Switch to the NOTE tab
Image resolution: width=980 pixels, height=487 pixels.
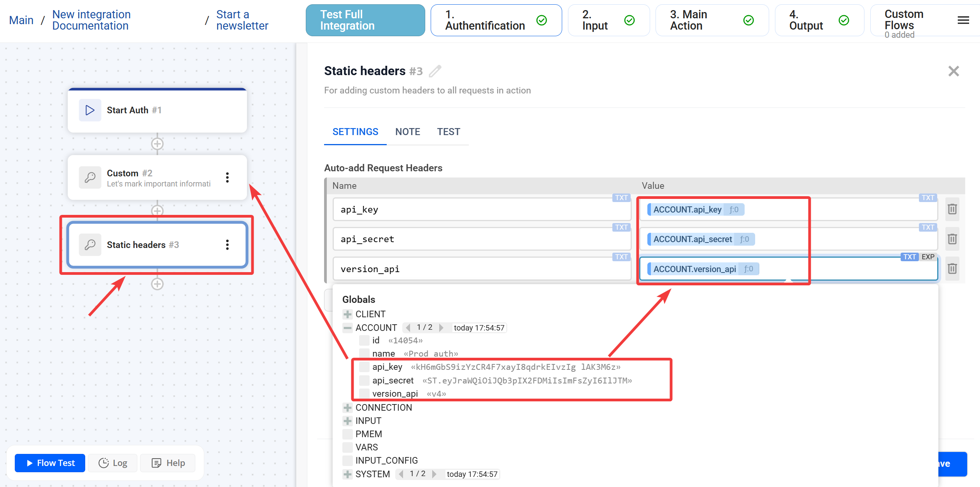pos(407,132)
